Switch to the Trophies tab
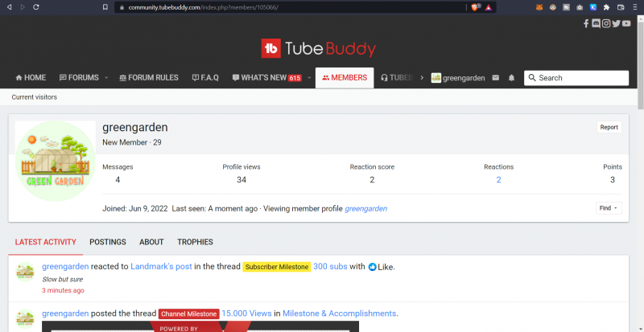Viewport: 644px width, 332px height. tap(195, 242)
